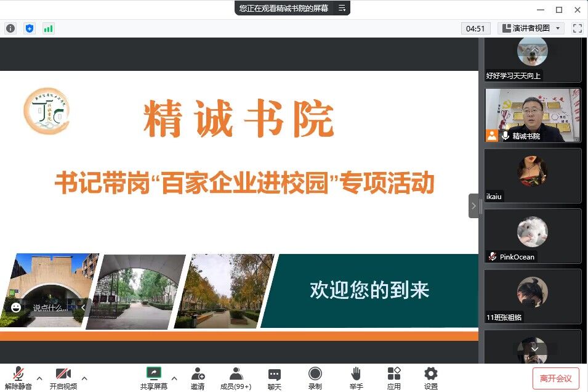Open the members list (成员)
The width and height of the screenshot is (588, 392).
click(x=236, y=378)
